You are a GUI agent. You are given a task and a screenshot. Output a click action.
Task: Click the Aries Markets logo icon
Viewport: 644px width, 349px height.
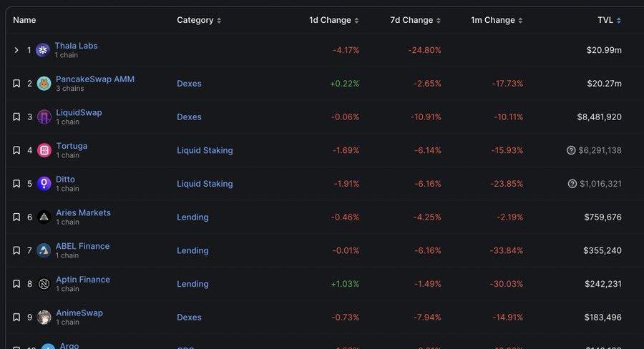[x=44, y=217]
